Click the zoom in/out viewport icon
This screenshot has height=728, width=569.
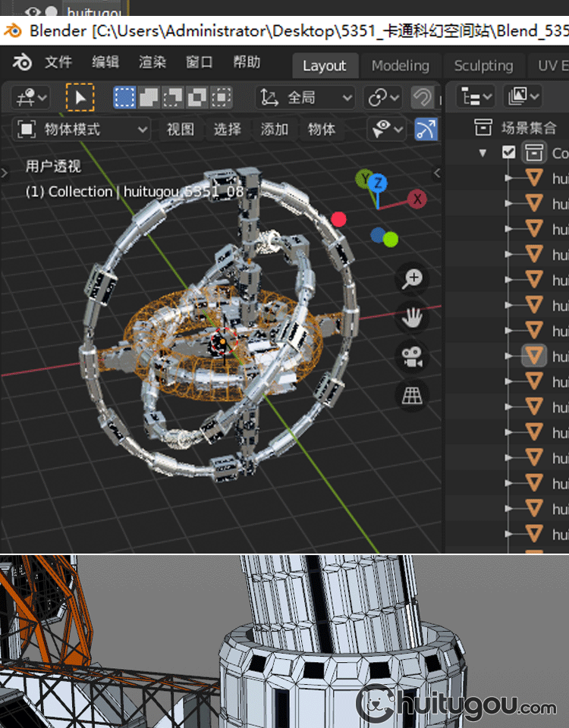412,279
